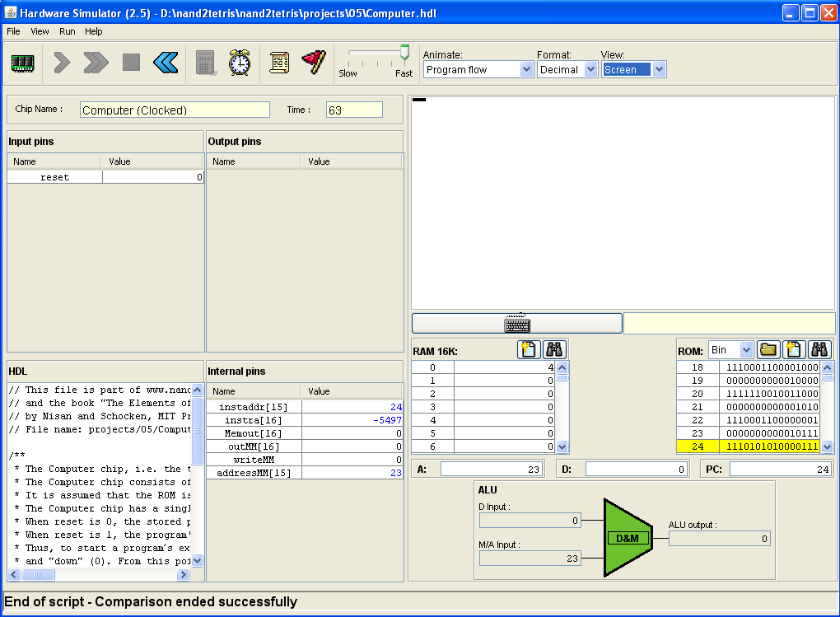Click the ROM load program folder icon
Image resolution: width=840 pixels, height=617 pixels.
[x=768, y=349]
